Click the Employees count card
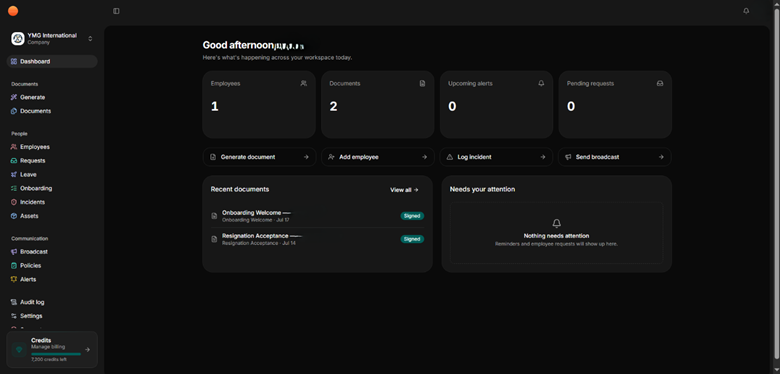 pos(259,104)
